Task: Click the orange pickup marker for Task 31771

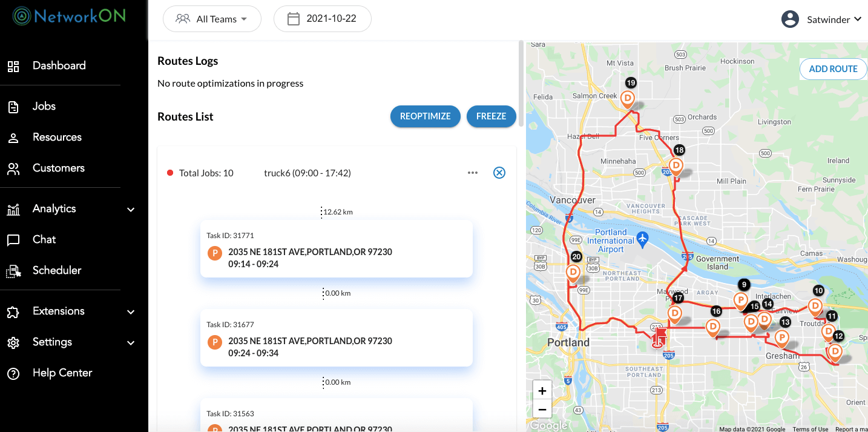Action: coord(214,253)
